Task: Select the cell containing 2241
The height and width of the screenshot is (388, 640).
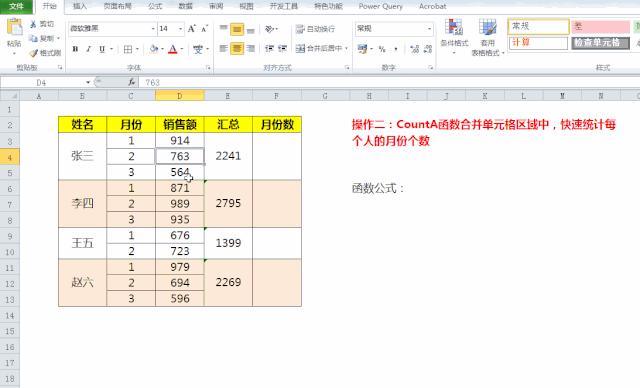Action: [x=228, y=156]
